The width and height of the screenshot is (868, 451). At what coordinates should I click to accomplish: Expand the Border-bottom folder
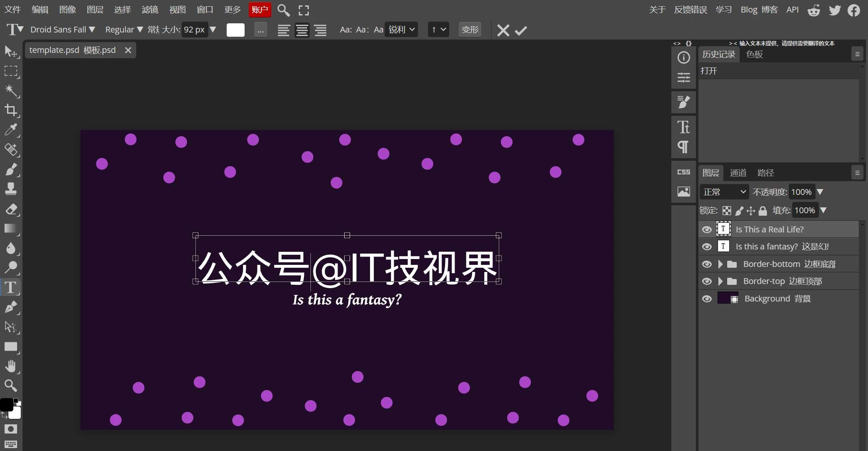(720, 264)
